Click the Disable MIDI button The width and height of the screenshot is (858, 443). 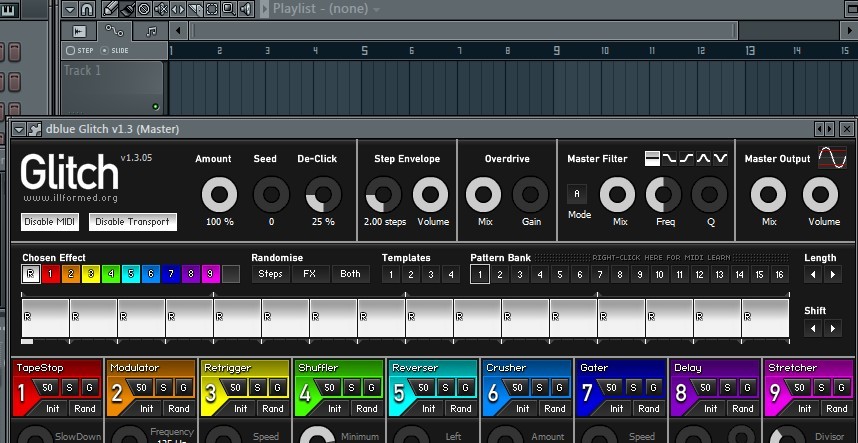(49, 222)
